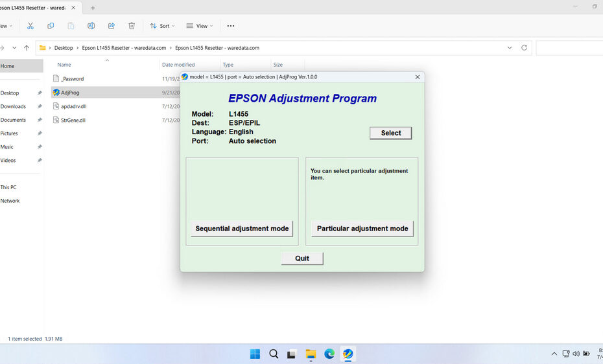The height and width of the screenshot is (364, 603).
Task: Select the AdjProg file
Action: 71,93
